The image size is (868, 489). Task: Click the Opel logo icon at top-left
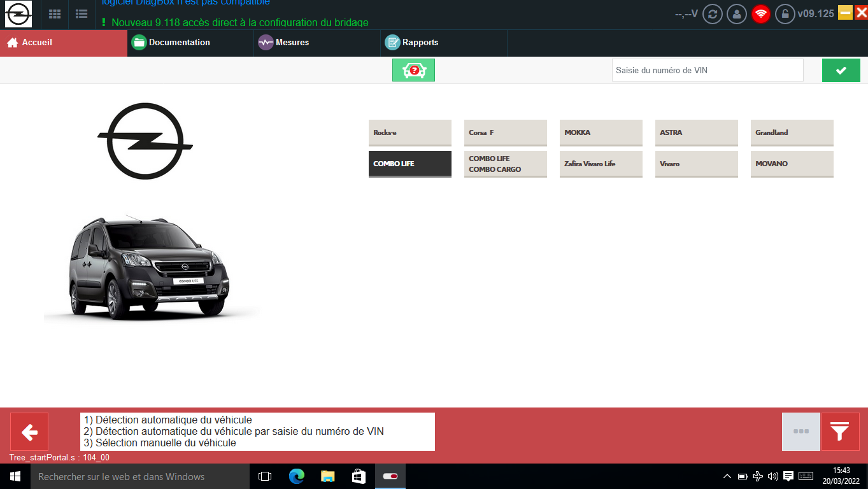tap(18, 14)
